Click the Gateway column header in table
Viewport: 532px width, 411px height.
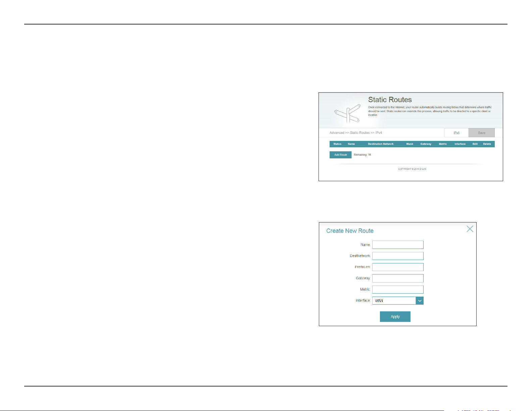click(x=426, y=144)
